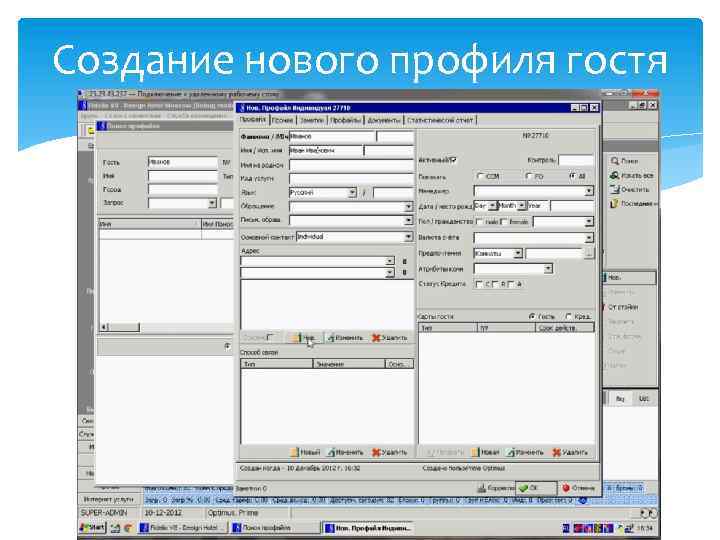
Task: Open the Письм. обращ. dropdown
Action: click(408, 221)
